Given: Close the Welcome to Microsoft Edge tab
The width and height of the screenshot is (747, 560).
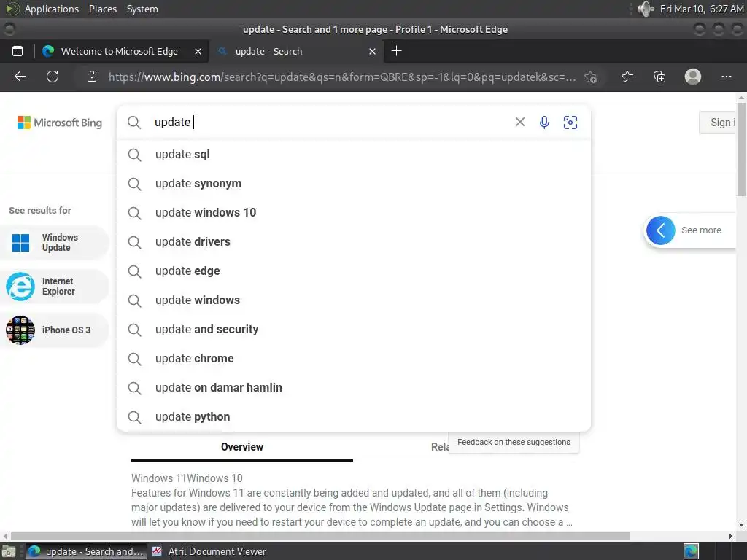Looking at the screenshot, I should click(198, 52).
